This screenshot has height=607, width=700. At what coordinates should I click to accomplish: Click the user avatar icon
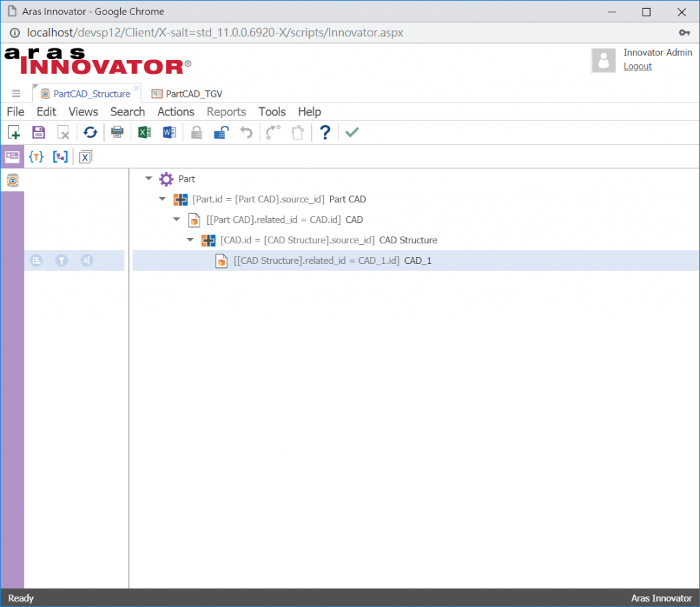(604, 59)
